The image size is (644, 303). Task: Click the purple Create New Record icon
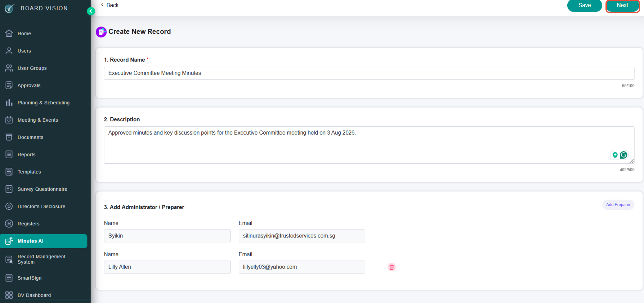click(101, 32)
